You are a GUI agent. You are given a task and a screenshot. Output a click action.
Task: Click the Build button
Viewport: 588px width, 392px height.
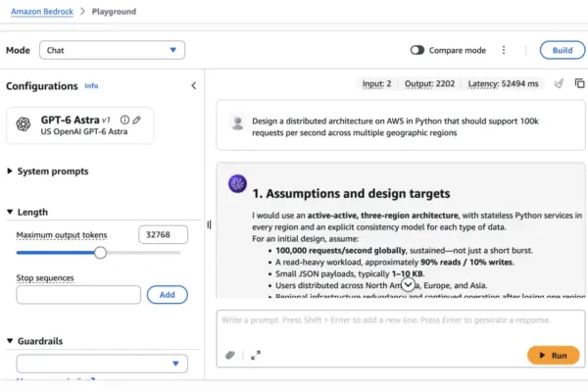click(x=563, y=50)
